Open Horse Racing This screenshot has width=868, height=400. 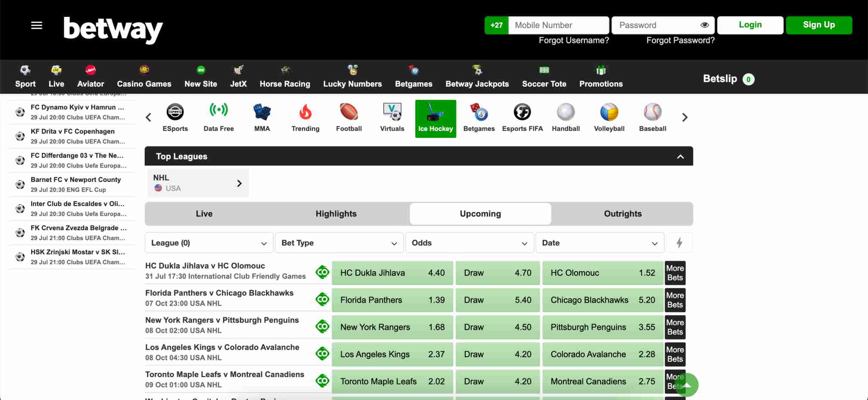click(x=285, y=76)
